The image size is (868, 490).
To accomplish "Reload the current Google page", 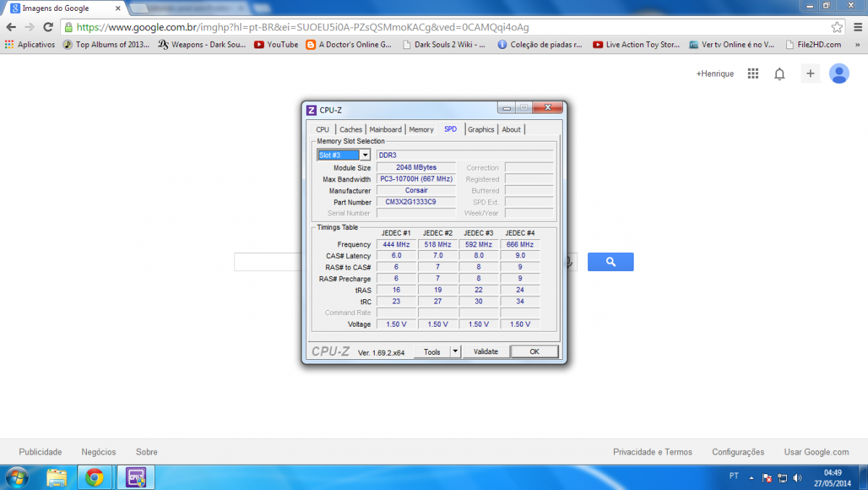I will [48, 27].
